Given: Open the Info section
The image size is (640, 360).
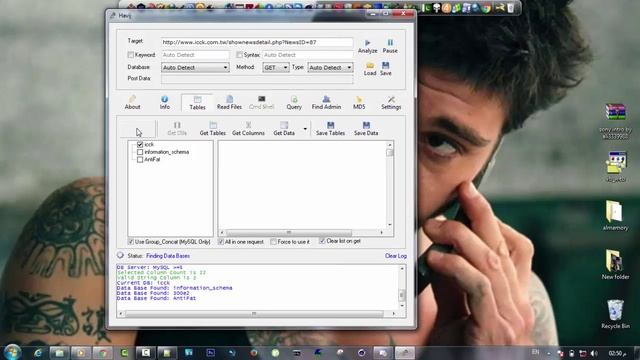Looking at the screenshot, I should [164, 102].
